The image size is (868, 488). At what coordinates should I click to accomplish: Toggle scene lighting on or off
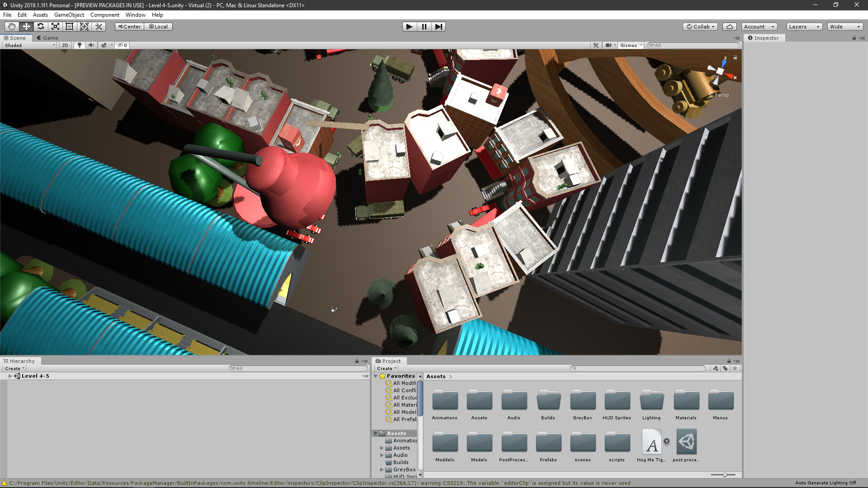pyautogui.click(x=80, y=45)
